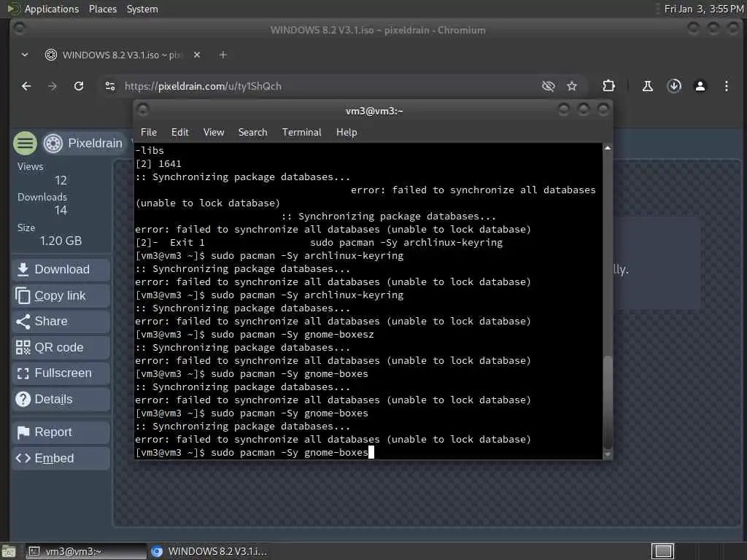Click the clock showing Fri Jan 3

704,9
